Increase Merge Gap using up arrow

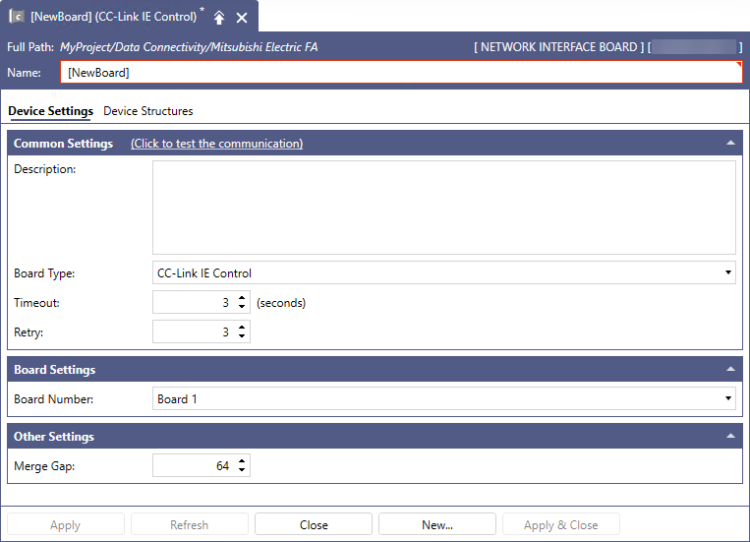(x=242, y=461)
